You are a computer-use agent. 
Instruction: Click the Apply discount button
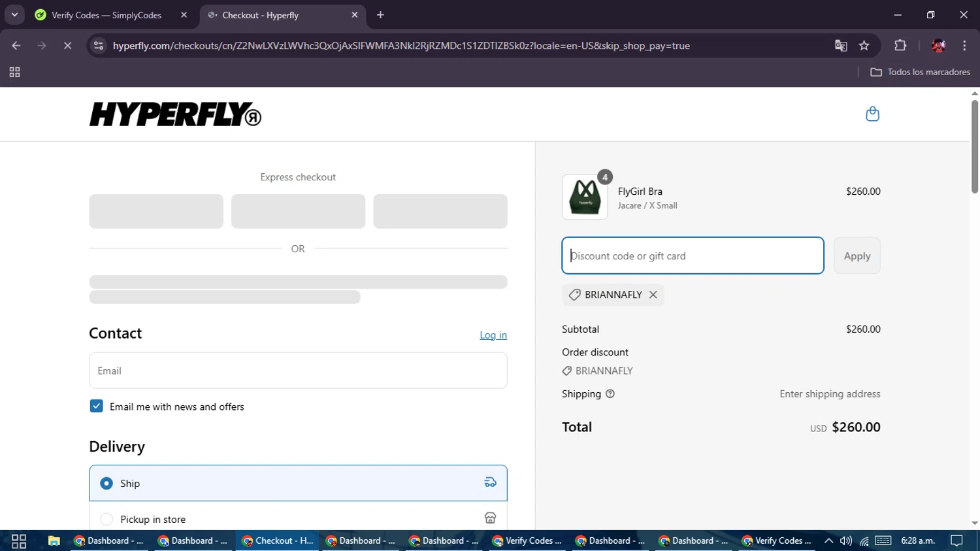[857, 256]
